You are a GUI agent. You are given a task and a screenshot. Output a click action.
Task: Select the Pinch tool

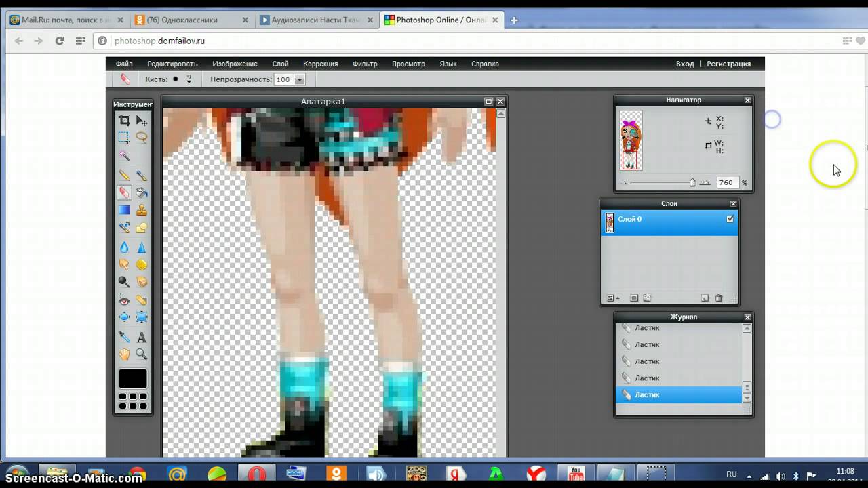click(142, 317)
